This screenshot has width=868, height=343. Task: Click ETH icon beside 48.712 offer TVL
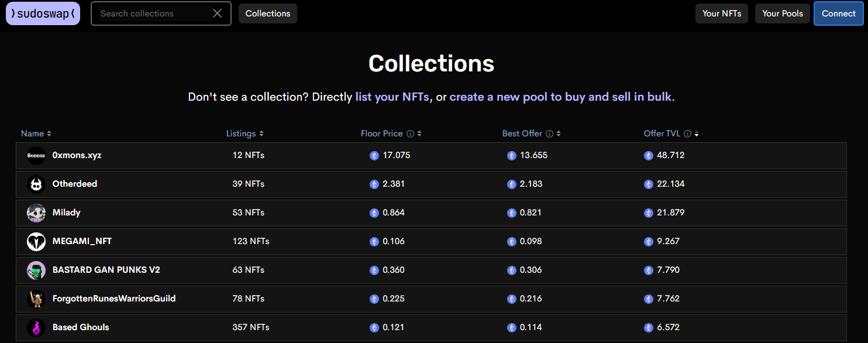(x=649, y=156)
